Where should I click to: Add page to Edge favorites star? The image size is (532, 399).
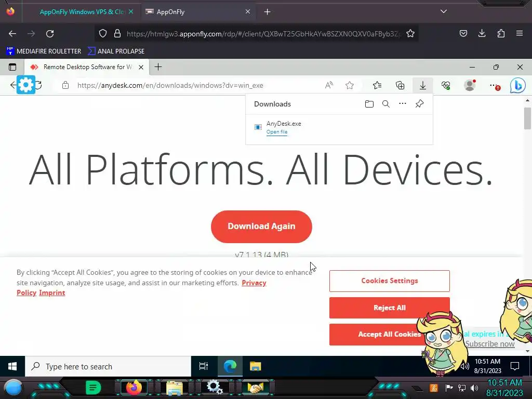point(350,85)
